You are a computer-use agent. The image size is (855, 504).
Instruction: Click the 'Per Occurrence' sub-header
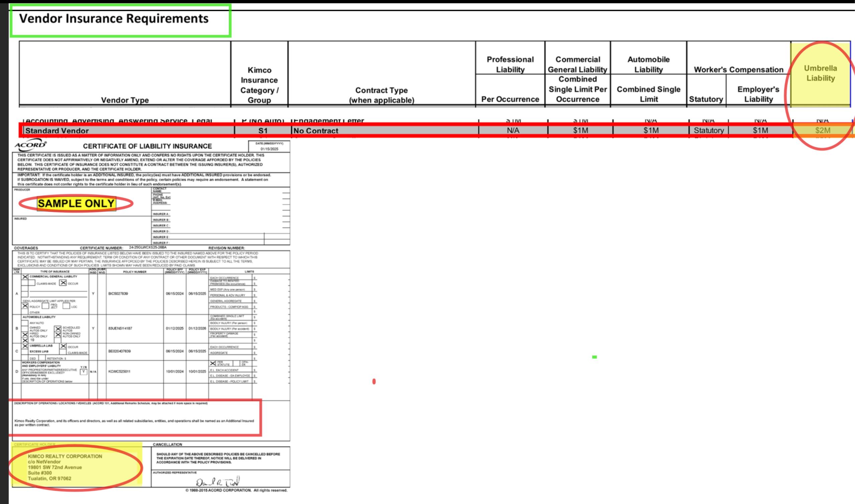[510, 99]
